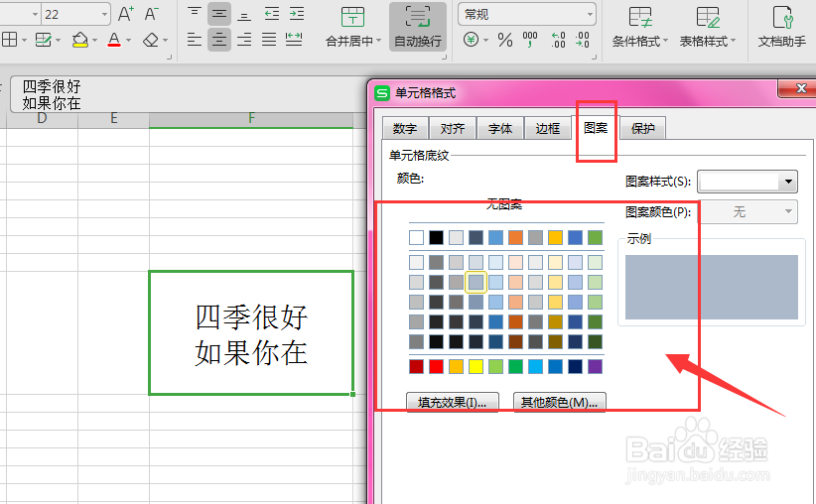Pick the yellow standard color swatch
816x504 pixels.
[476, 367]
